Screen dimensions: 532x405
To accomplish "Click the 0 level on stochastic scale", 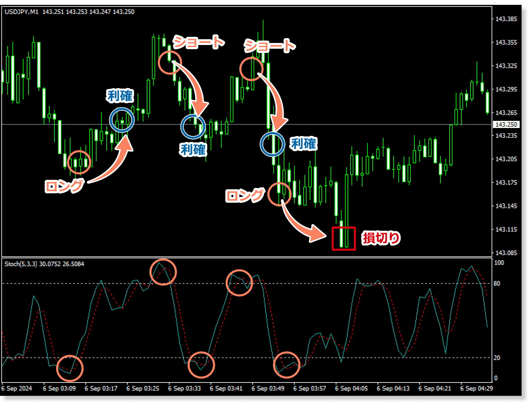I will tap(496, 378).
